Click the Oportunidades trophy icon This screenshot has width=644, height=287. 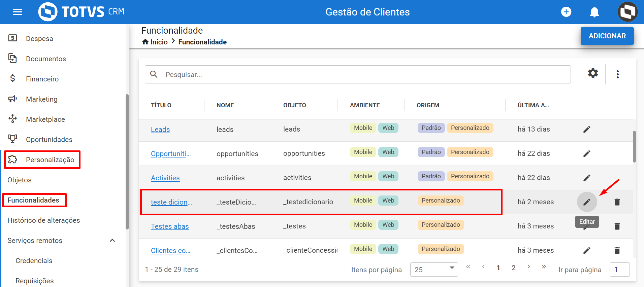point(13,139)
